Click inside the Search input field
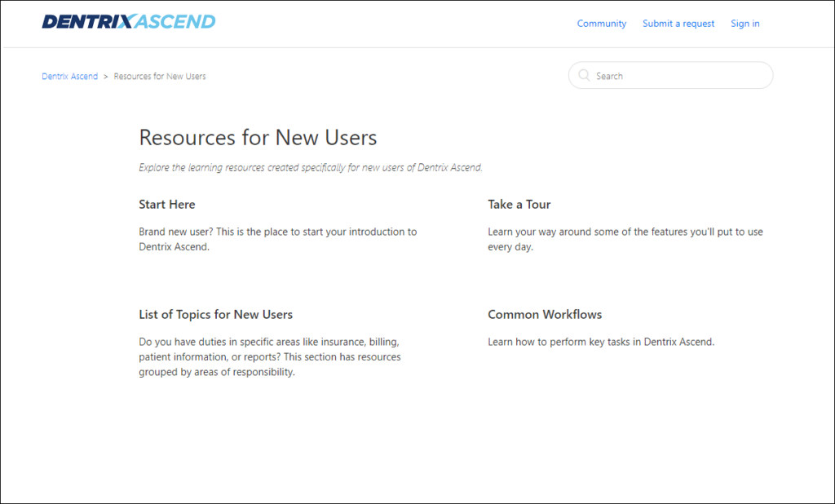Image resolution: width=835 pixels, height=504 pixels. (x=670, y=76)
